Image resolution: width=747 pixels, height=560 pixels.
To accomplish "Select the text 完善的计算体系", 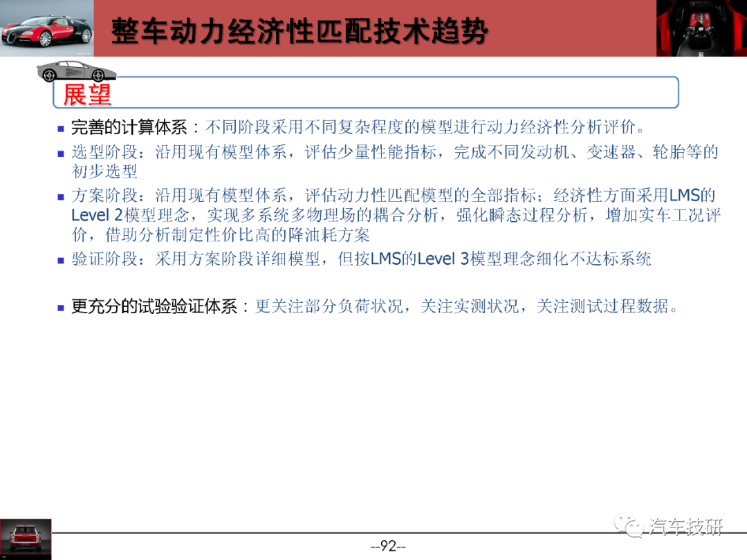I will 129,127.
